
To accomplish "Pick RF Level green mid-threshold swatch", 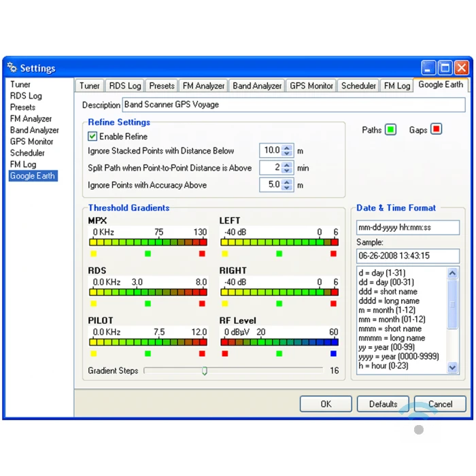I will click(279, 354).
